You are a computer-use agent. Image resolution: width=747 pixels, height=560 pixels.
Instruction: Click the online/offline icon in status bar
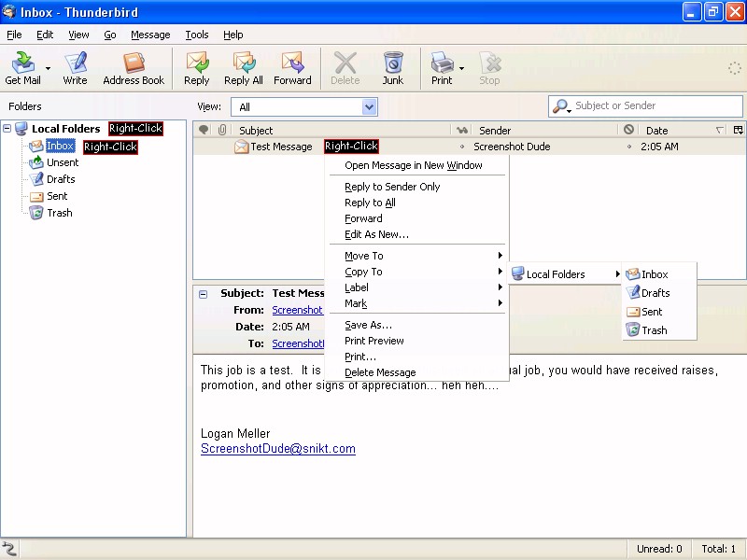click(x=9, y=549)
